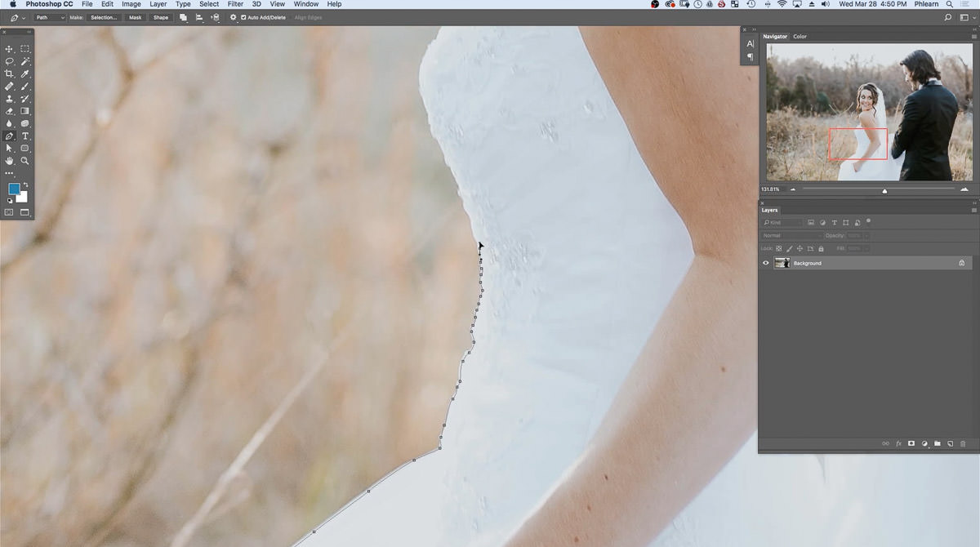Open the Filter menu

[x=235, y=4]
